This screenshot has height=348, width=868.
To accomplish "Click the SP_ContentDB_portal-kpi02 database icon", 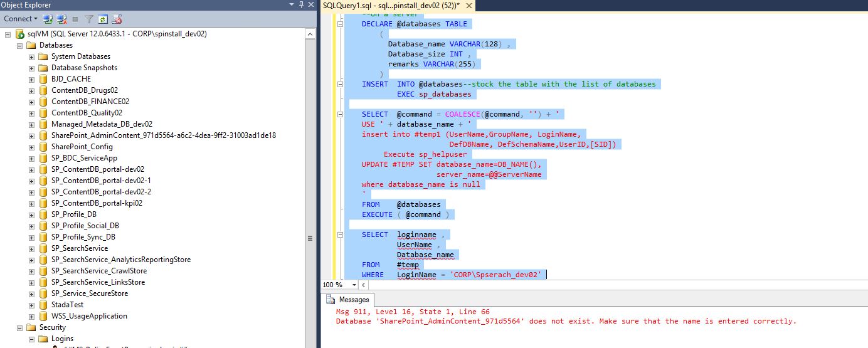I will coord(43,203).
